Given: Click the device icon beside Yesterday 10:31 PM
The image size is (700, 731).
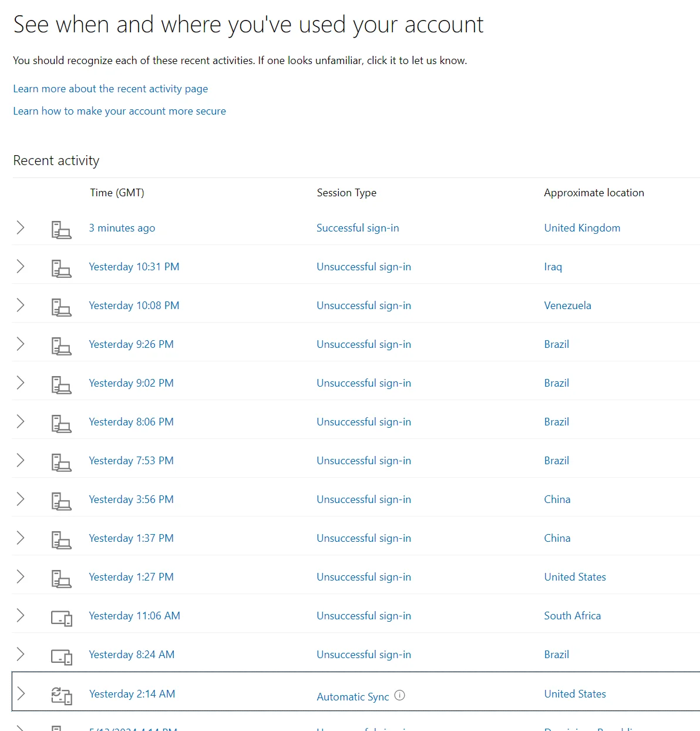Looking at the screenshot, I should point(61,268).
